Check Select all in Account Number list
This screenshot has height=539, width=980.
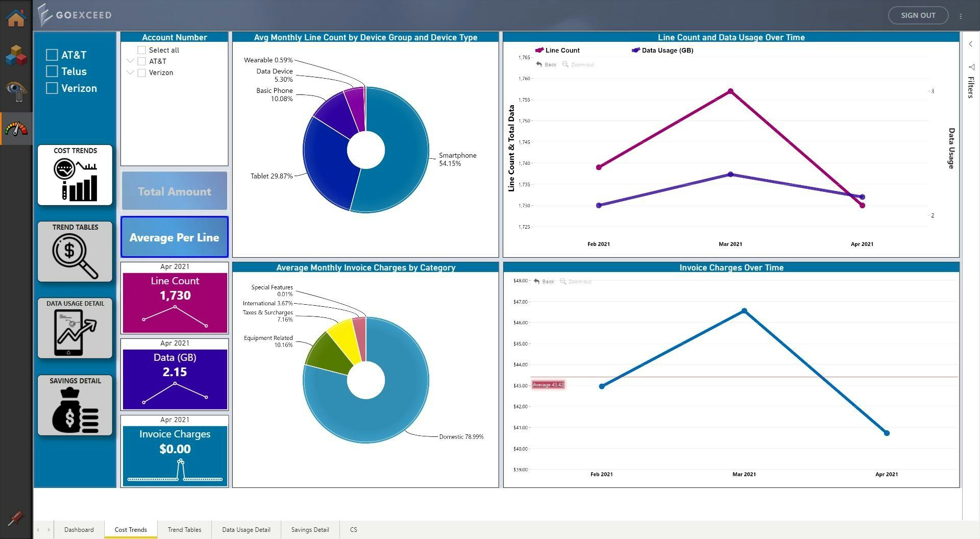pyautogui.click(x=141, y=50)
